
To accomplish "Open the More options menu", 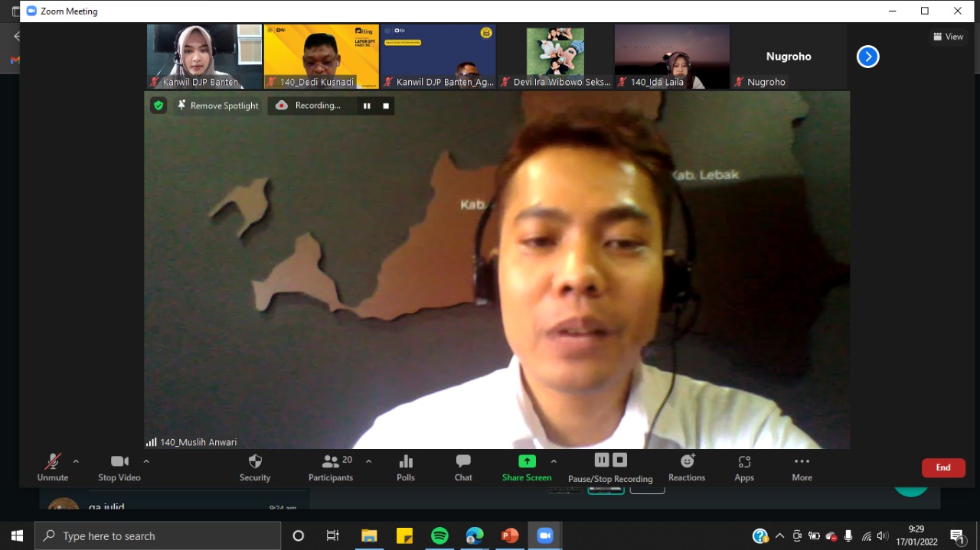I will click(802, 462).
